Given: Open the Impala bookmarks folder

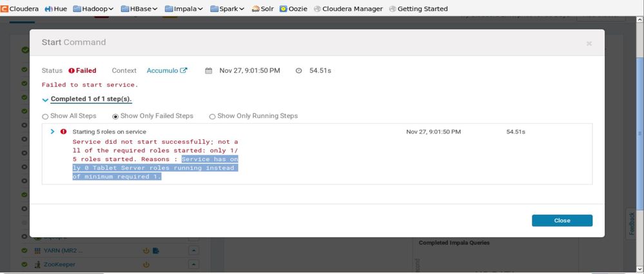Looking at the screenshot, I should 184,8.
